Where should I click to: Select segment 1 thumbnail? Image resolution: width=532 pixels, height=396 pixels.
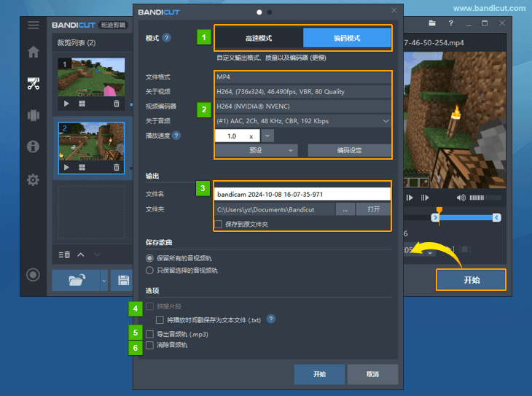[x=91, y=77]
